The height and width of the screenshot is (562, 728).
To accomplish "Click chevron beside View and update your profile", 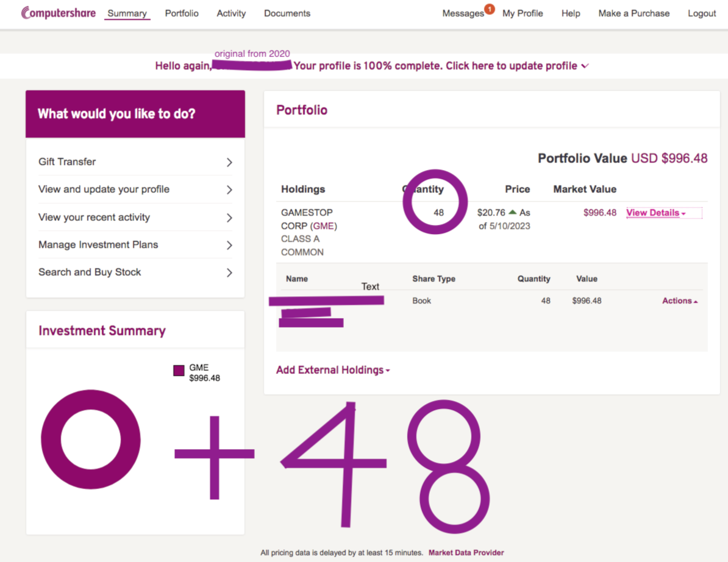I will (x=229, y=190).
